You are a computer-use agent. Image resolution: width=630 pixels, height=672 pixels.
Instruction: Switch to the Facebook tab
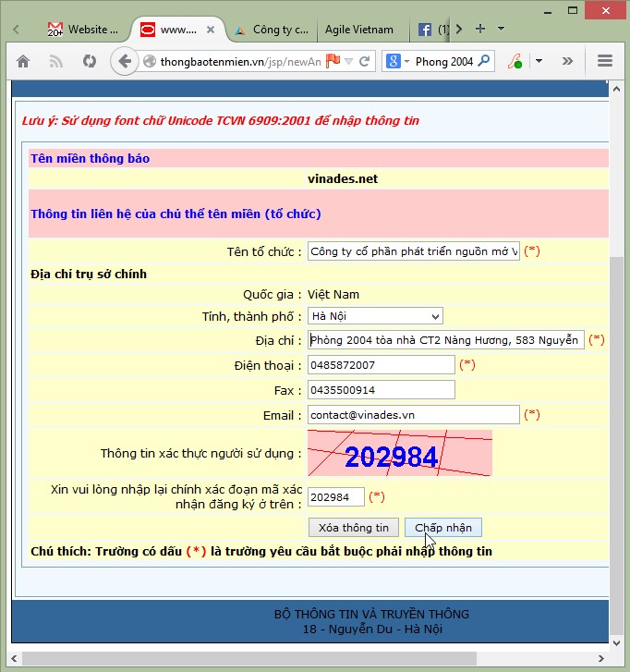430,30
